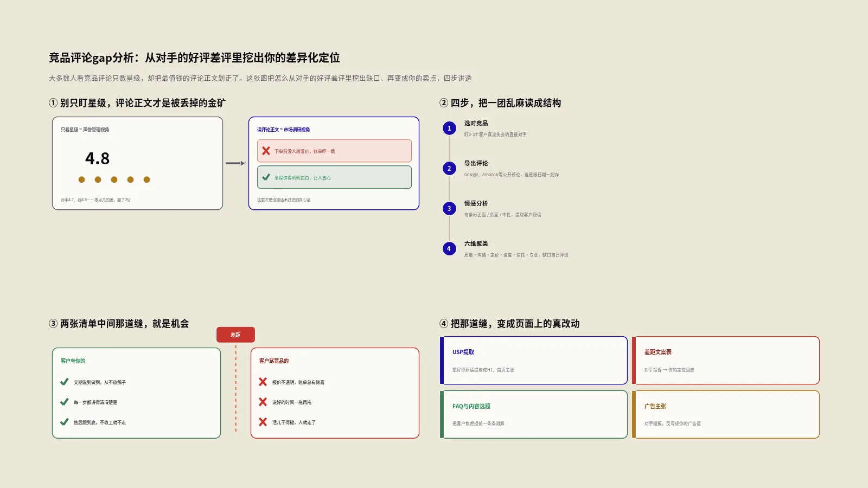Image resolution: width=868 pixels, height=488 pixels.
Task: Click the label 读评论正文 = 市场调研视角
Action: pos(284,130)
